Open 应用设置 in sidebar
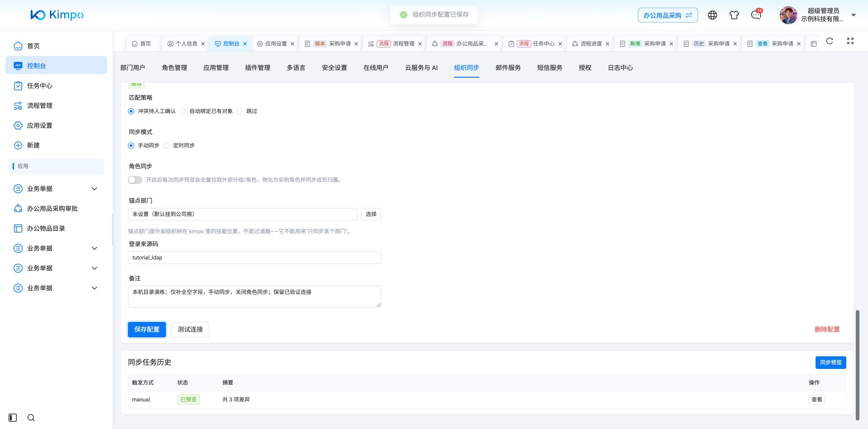Screen dimensions: 868x429 (56, 125)
